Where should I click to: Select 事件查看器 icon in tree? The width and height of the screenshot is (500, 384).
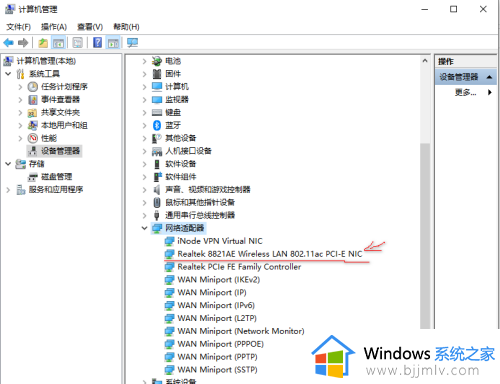[33, 100]
